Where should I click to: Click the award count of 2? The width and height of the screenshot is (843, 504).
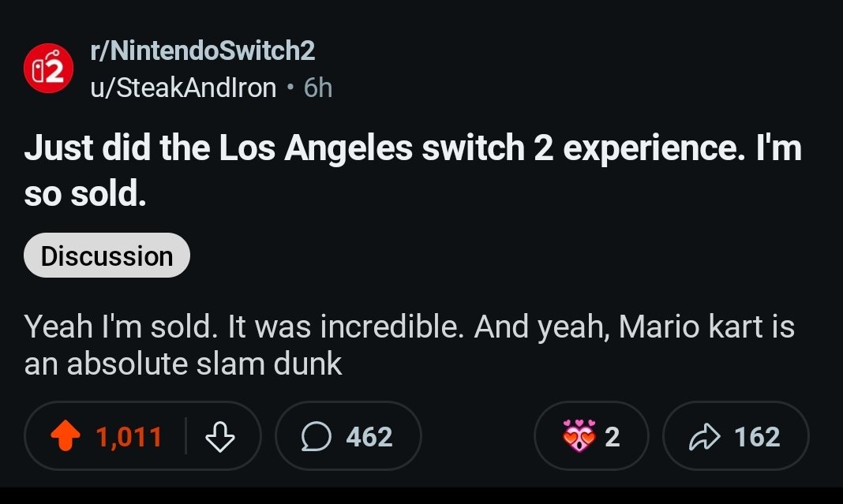(x=612, y=436)
